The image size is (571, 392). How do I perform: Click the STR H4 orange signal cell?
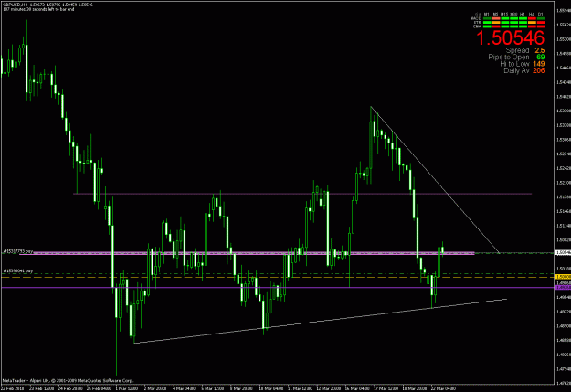click(532, 23)
